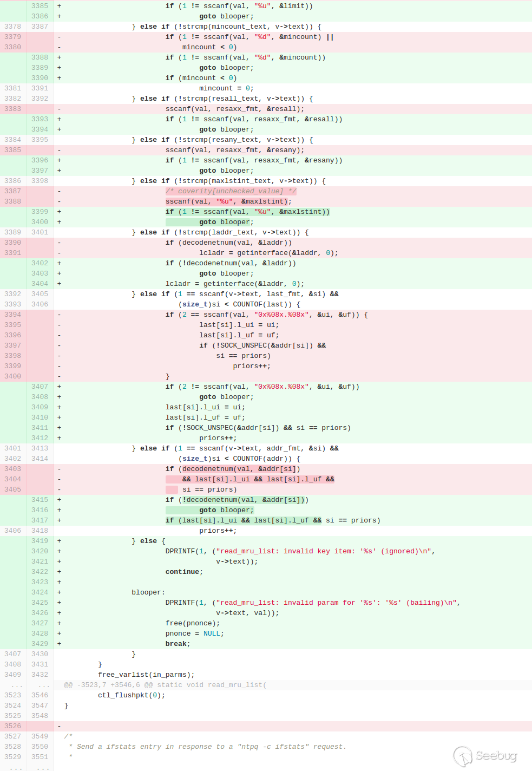Click the removed comment 'coverity[unchecked_value]'
Viewport: 532px width, 771px height.
[231, 191]
